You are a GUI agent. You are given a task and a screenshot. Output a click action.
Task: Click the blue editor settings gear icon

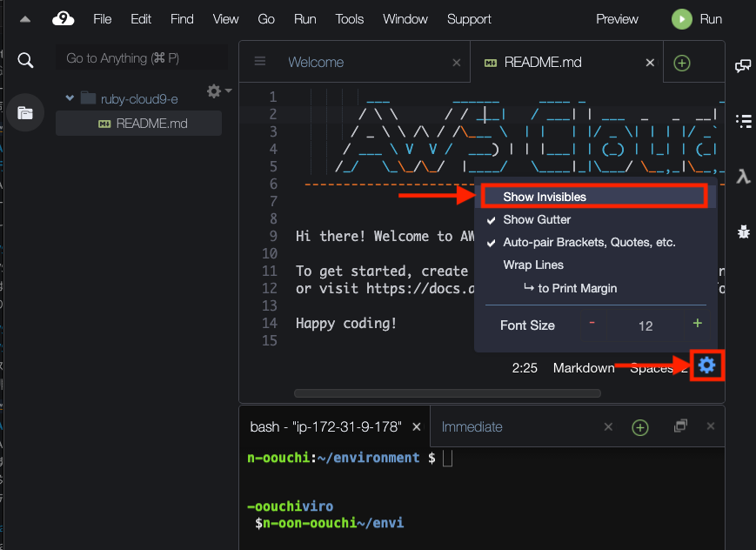tap(706, 366)
